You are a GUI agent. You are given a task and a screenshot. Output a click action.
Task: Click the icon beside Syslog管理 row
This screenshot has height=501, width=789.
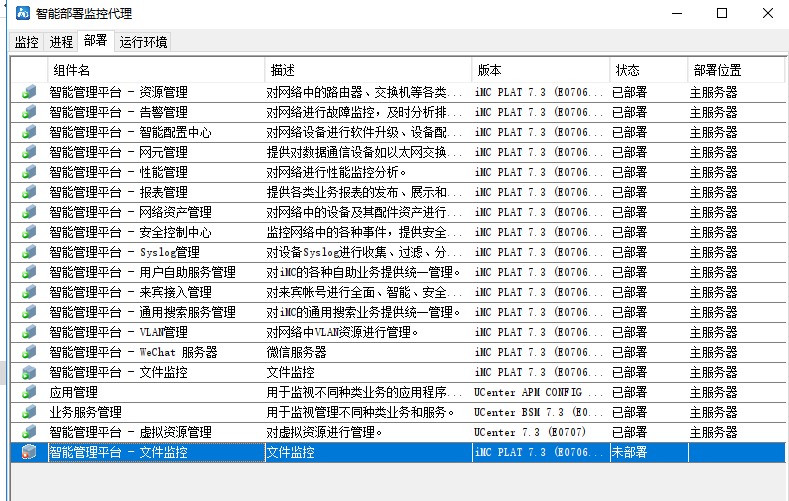(x=29, y=252)
